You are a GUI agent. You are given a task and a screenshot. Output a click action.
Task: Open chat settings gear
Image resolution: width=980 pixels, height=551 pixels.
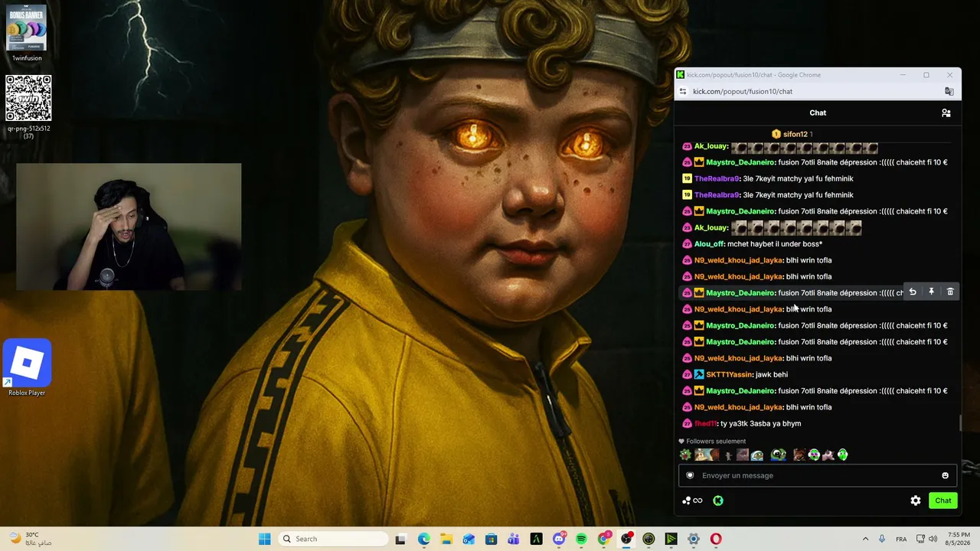[916, 500]
